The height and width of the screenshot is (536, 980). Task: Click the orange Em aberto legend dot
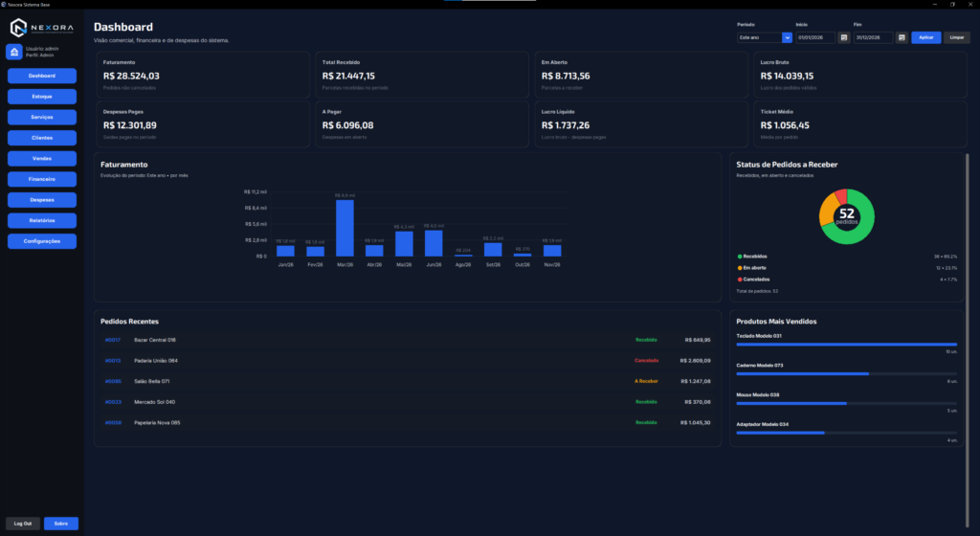(740, 268)
